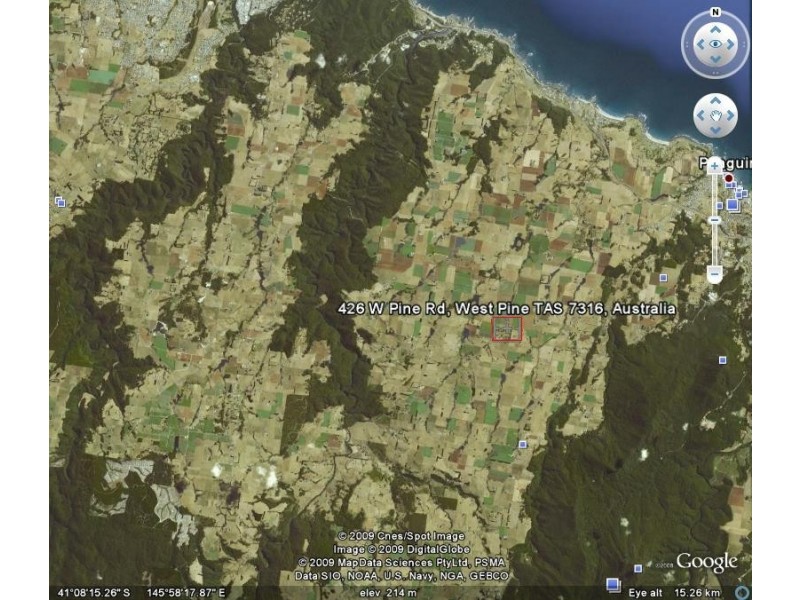Click the zoom out minus icon
This screenshot has height=600, width=800.
click(x=714, y=272)
